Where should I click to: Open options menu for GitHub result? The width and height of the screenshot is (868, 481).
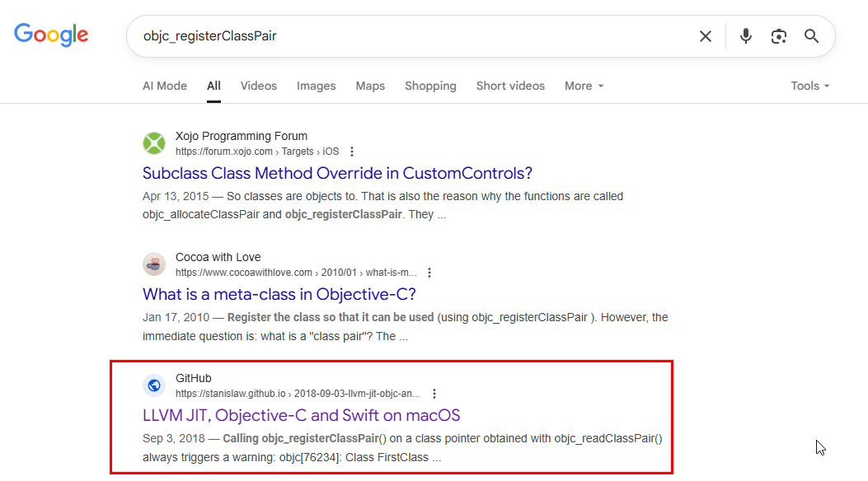coord(434,394)
